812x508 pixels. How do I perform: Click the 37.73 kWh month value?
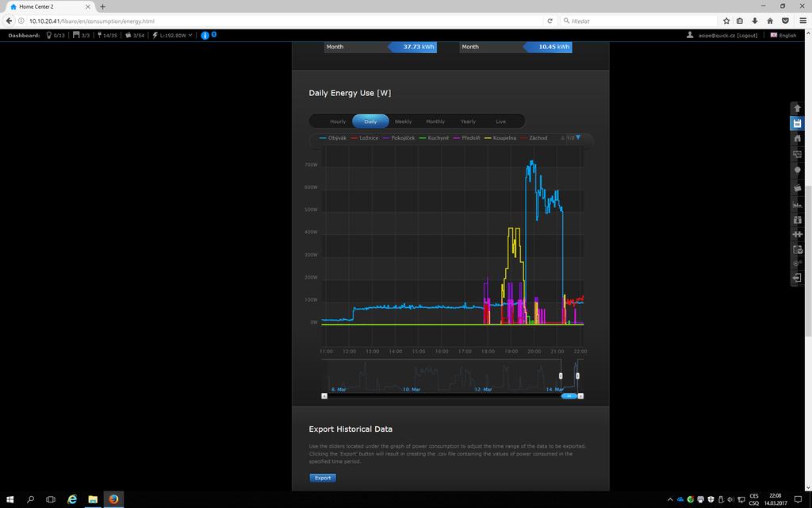click(419, 47)
